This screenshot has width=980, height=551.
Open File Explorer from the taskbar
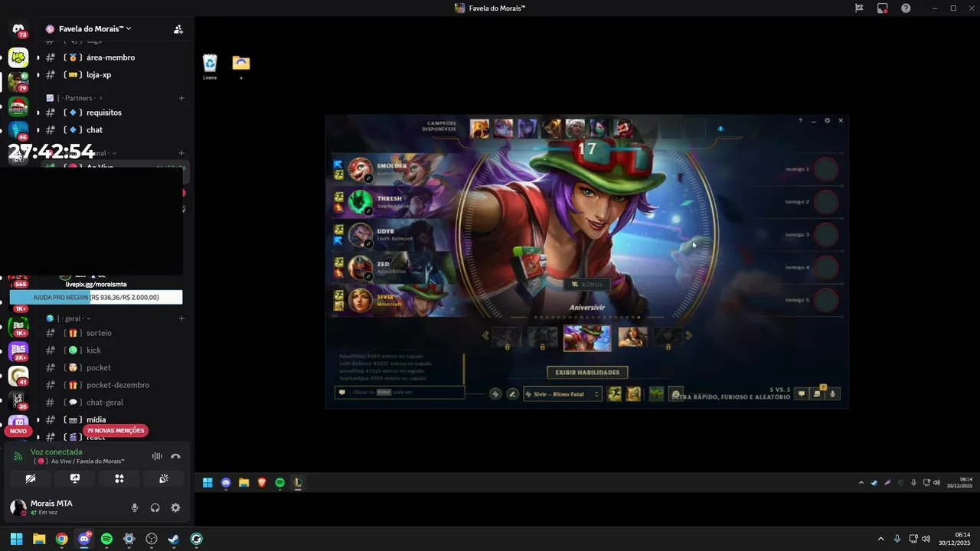click(x=39, y=539)
